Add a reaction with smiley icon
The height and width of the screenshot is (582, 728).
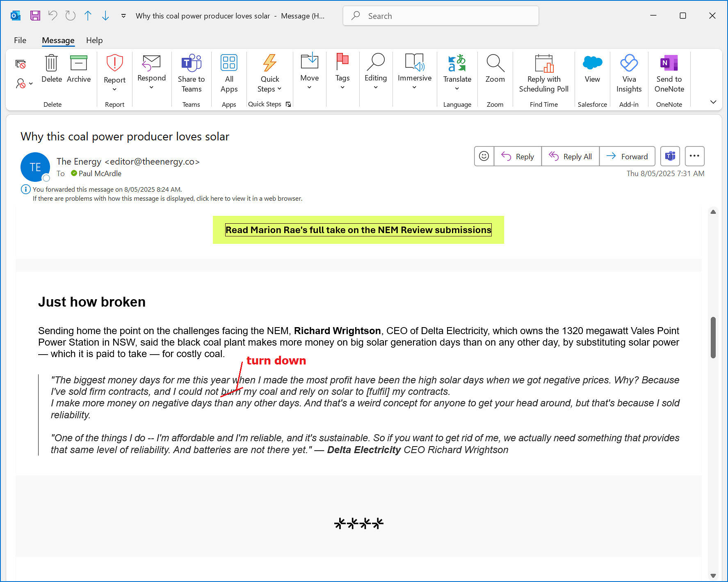[484, 156]
